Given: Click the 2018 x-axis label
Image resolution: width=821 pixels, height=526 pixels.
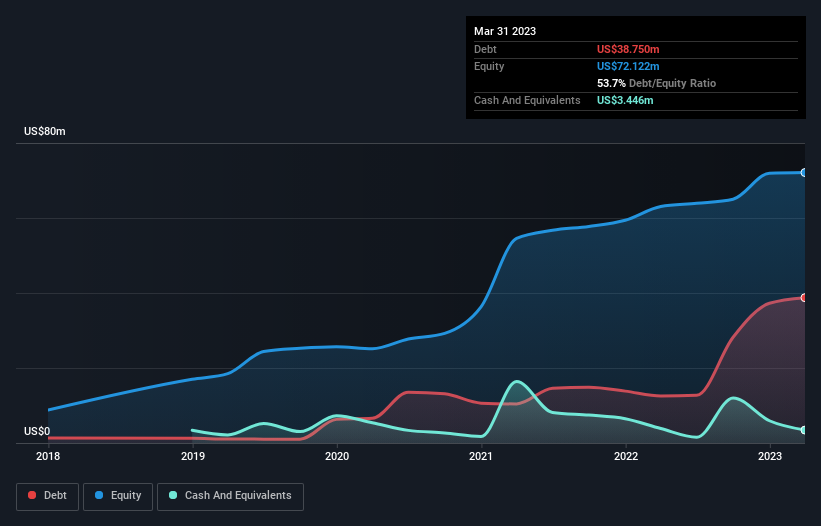Looking at the screenshot, I should pos(48,456).
